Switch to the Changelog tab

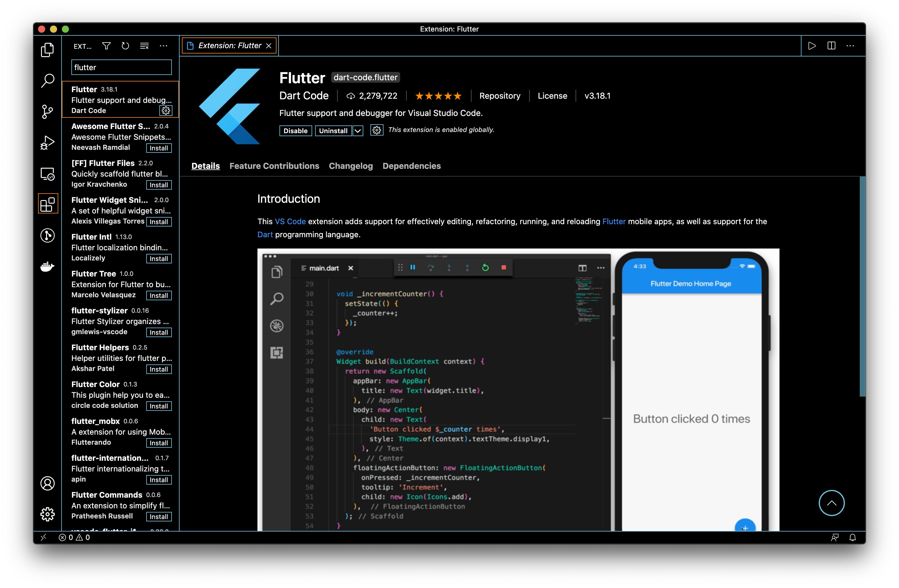pos(351,166)
